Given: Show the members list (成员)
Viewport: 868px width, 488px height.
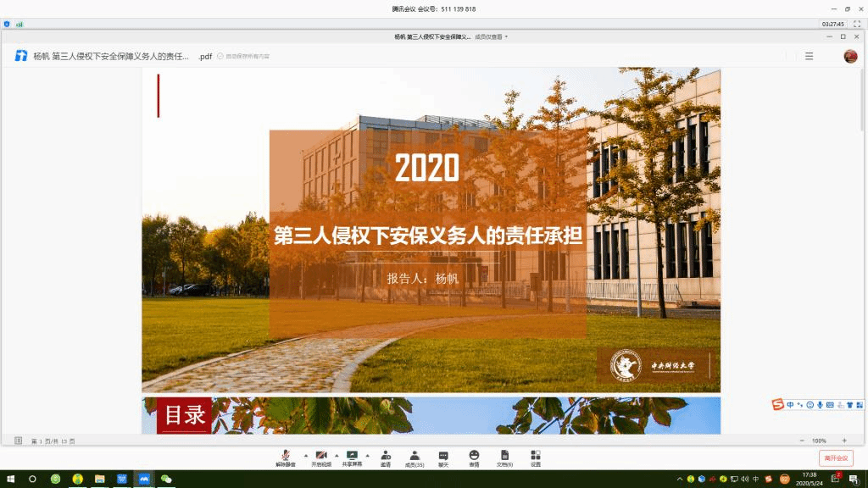Looking at the screenshot, I should 415,457.
